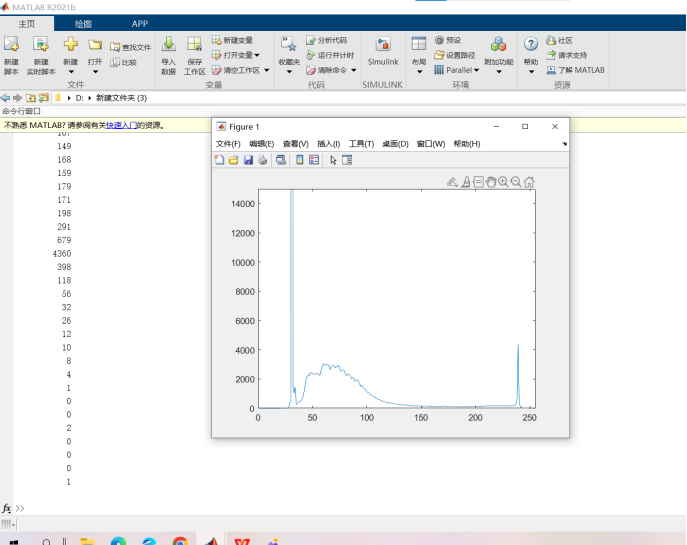Open Community (社区) link
687x545 pixels.
click(560, 40)
